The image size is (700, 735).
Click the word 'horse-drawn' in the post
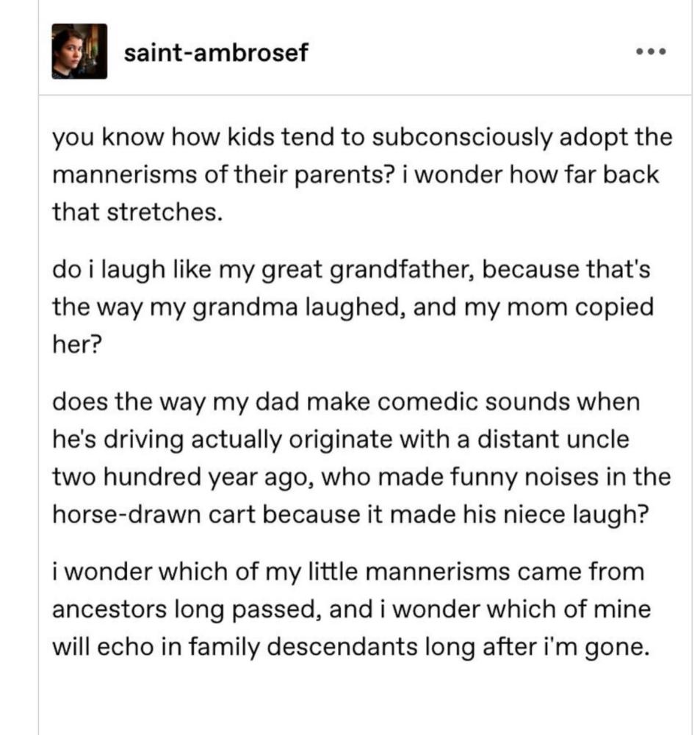(126, 514)
